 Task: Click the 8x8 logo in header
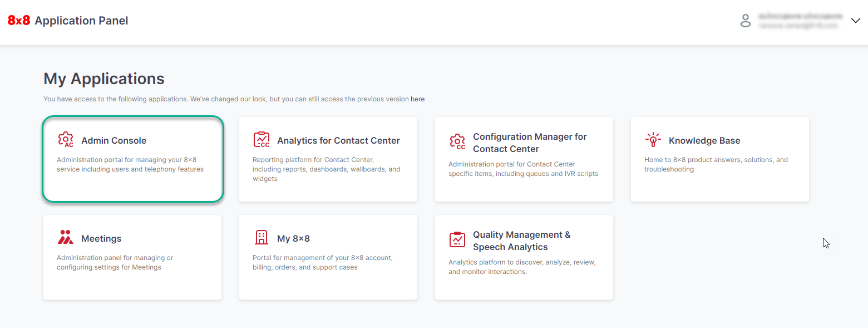point(19,21)
